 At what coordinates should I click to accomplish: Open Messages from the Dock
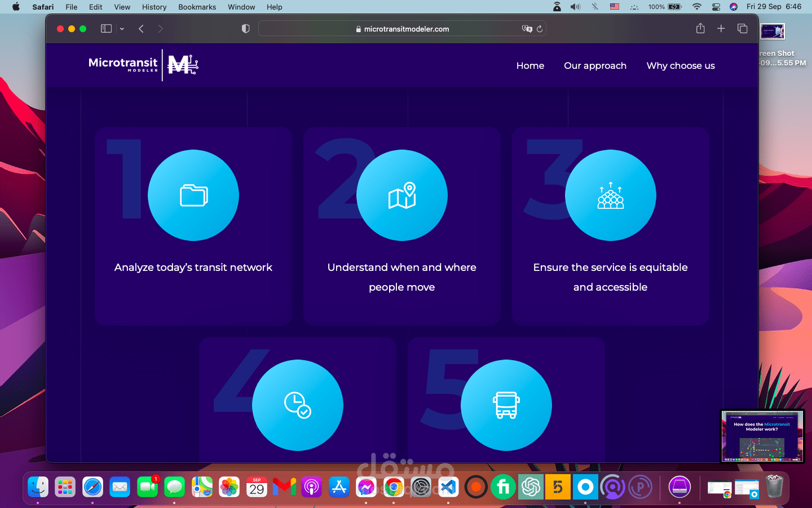175,487
